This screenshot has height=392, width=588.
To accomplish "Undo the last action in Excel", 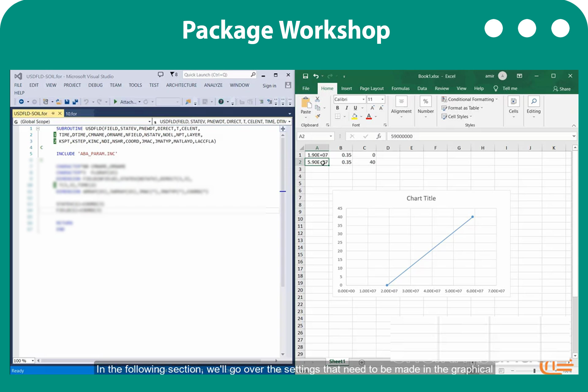I will (x=316, y=76).
